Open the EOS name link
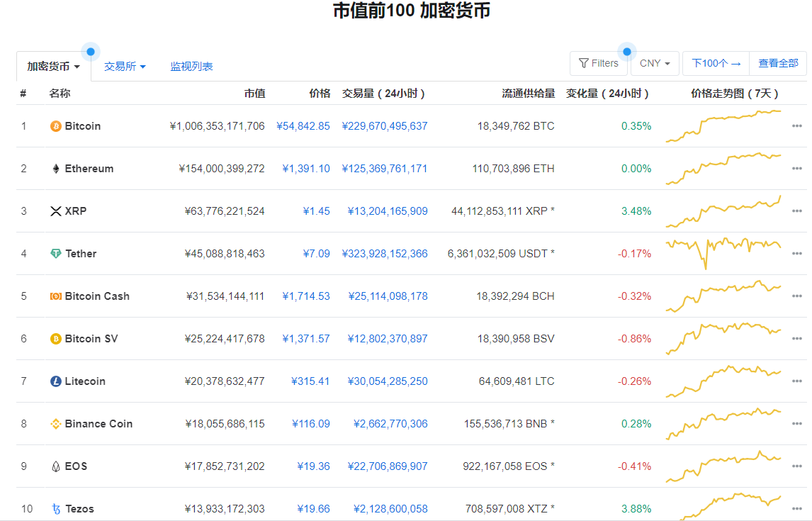 (76, 466)
